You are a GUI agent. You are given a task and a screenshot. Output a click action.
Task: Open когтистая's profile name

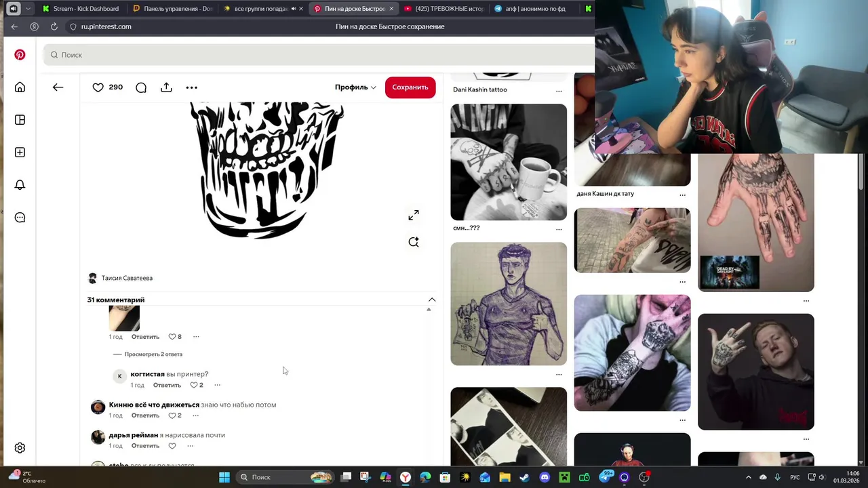tap(147, 374)
